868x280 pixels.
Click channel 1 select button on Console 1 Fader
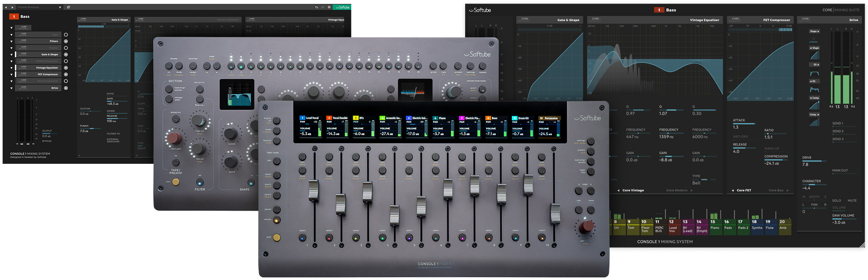click(302, 238)
